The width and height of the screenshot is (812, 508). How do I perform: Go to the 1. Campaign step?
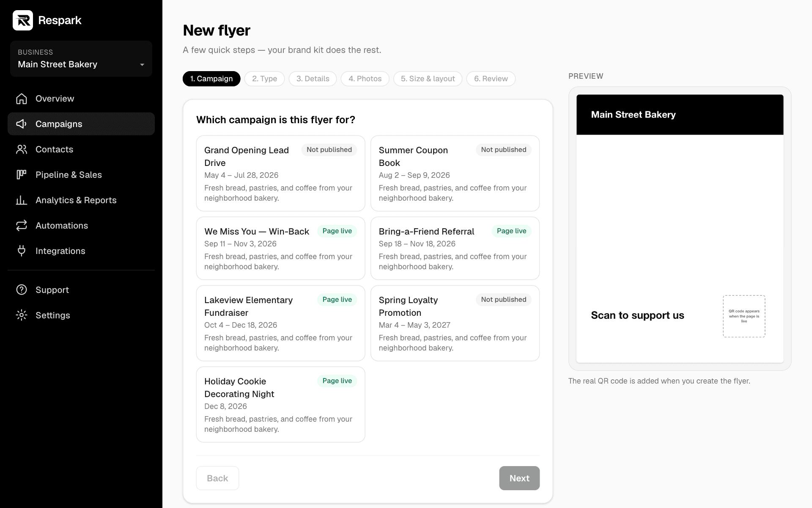click(211, 79)
